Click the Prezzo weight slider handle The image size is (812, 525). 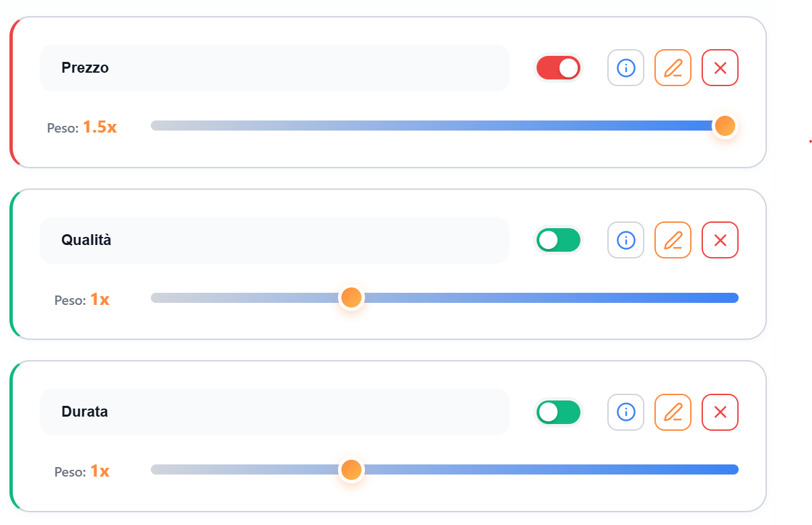724,126
